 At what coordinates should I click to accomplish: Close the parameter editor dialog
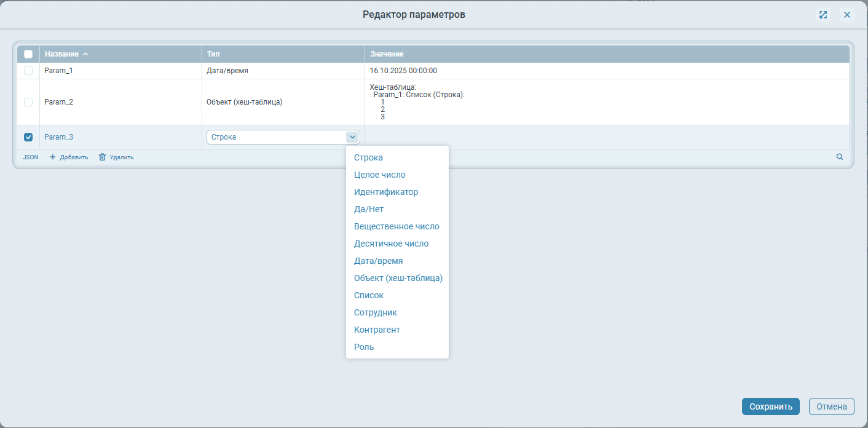coord(847,15)
